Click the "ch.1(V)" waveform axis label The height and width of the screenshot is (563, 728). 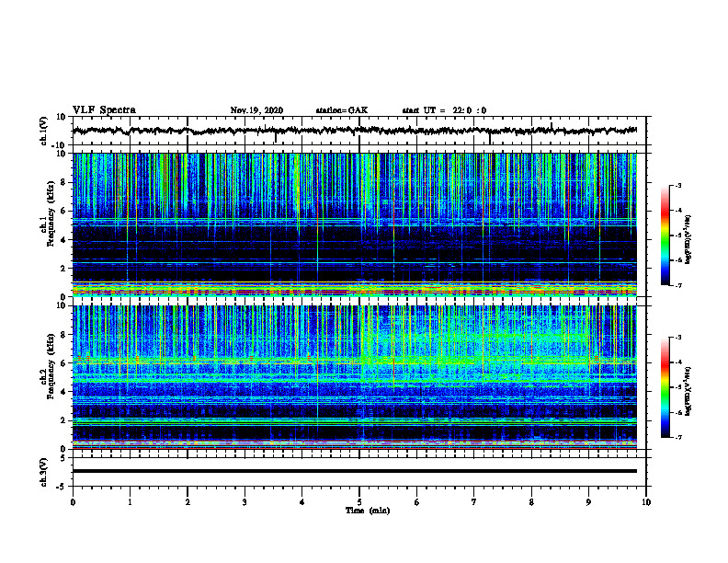tap(44, 131)
